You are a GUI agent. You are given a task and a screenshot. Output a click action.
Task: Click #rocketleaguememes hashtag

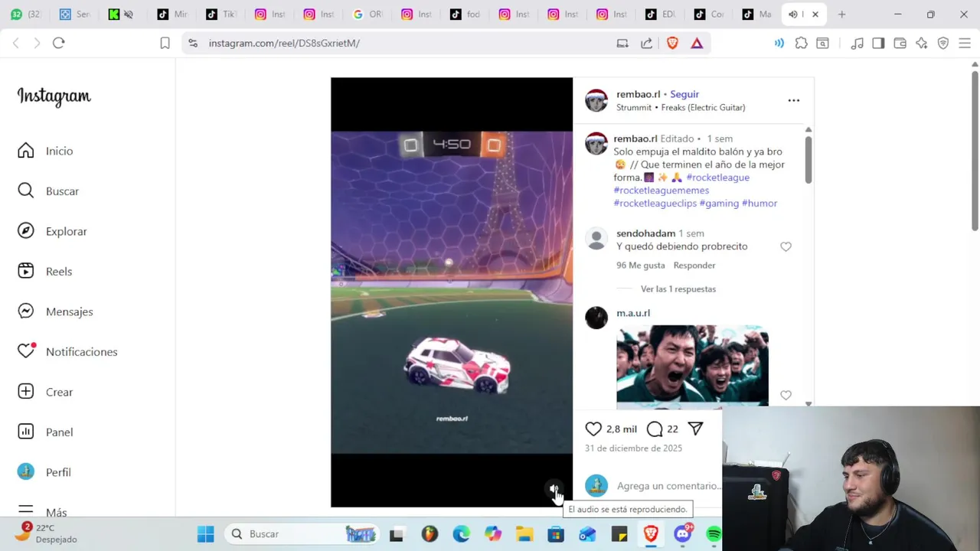(x=661, y=190)
